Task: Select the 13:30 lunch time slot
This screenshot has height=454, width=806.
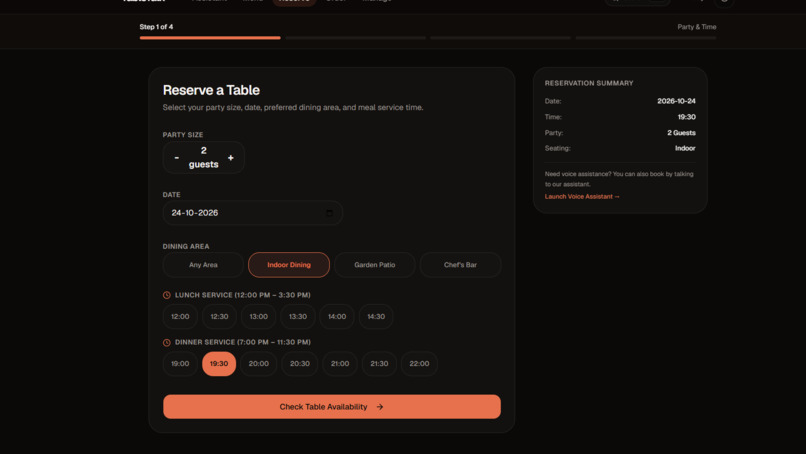Action: [x=298, y=317]
